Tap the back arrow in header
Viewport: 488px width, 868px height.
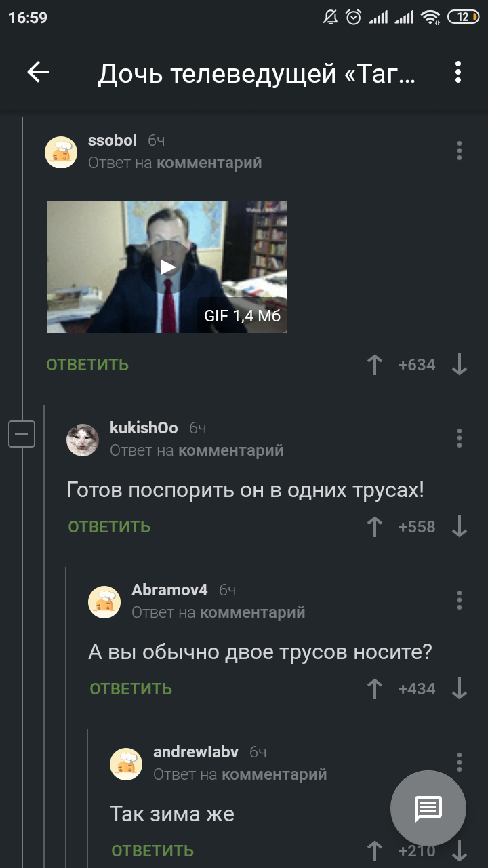click(x=38, y=73)
